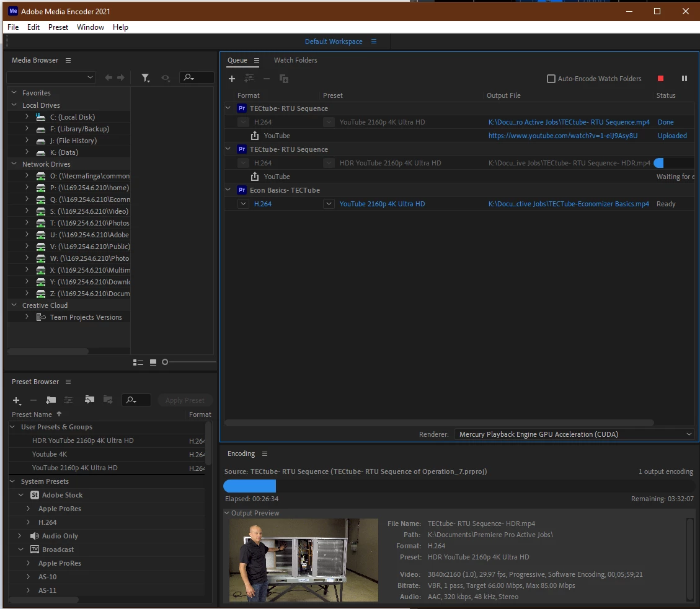Collapse the Local Drives tree node
The image size is (700, 609).
[14, 105]
